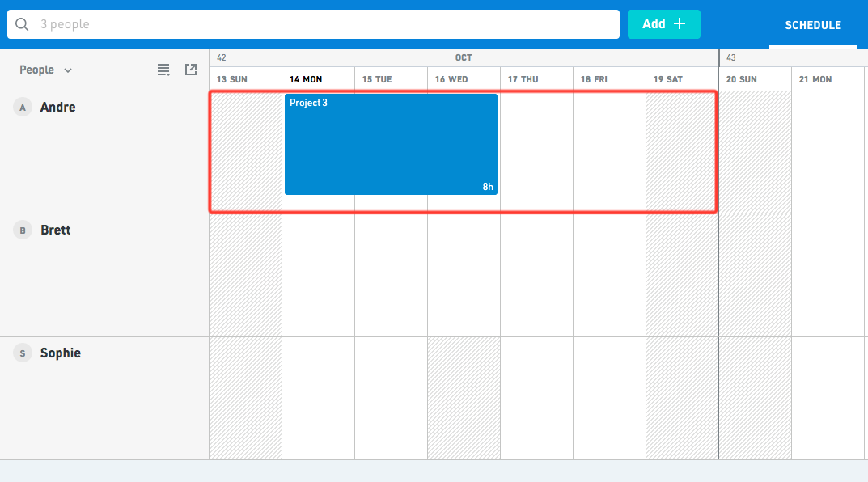Open Brett's person name
Screen dimensions: 868x482
pos(56,230)
